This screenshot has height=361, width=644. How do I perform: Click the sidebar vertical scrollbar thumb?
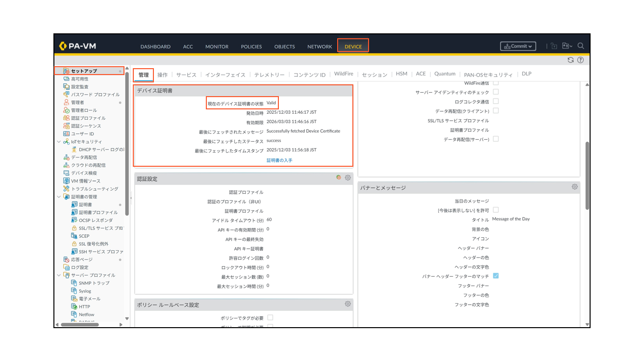127,144
